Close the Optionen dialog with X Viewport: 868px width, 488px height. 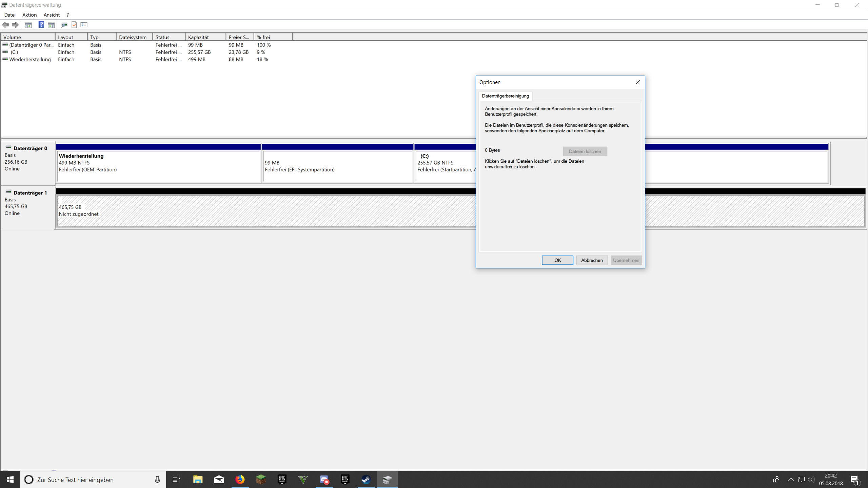637,82
